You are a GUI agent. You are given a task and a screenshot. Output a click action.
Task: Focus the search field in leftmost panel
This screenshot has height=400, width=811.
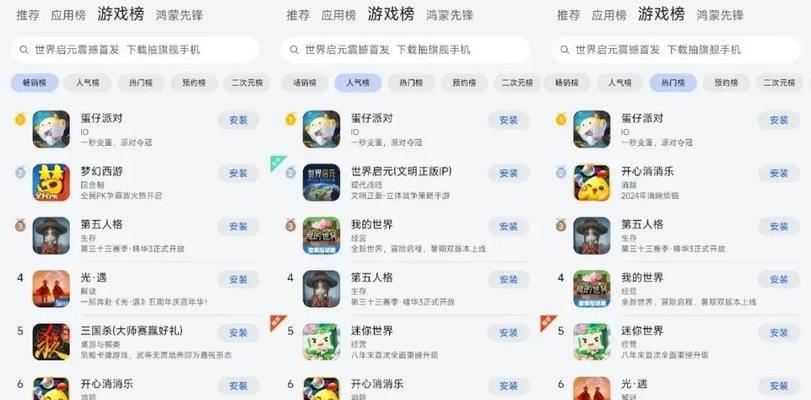click(x=135, y=50)
